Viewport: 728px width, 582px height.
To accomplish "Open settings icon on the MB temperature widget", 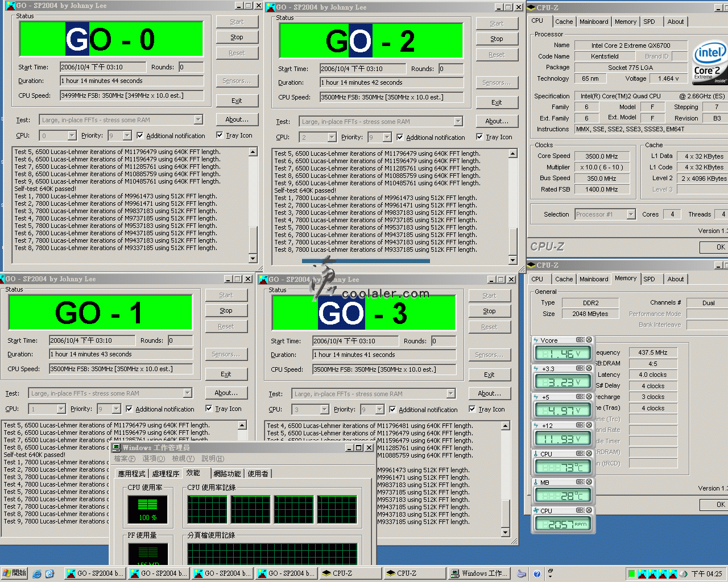I will pyautogui.click(x=580, y=482).
